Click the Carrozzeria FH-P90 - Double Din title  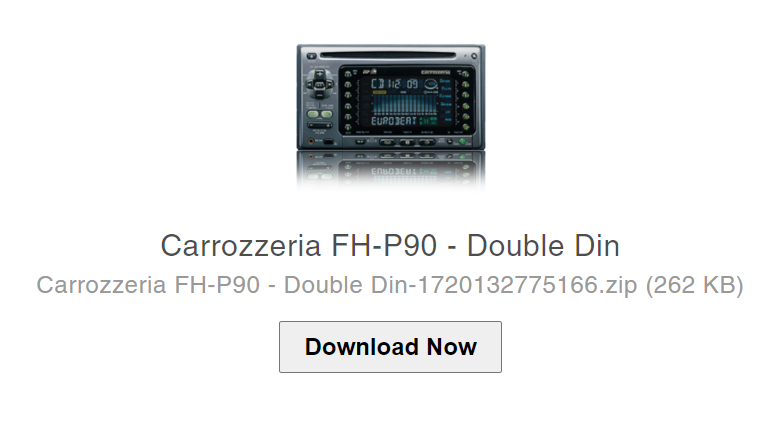[390, 246]
